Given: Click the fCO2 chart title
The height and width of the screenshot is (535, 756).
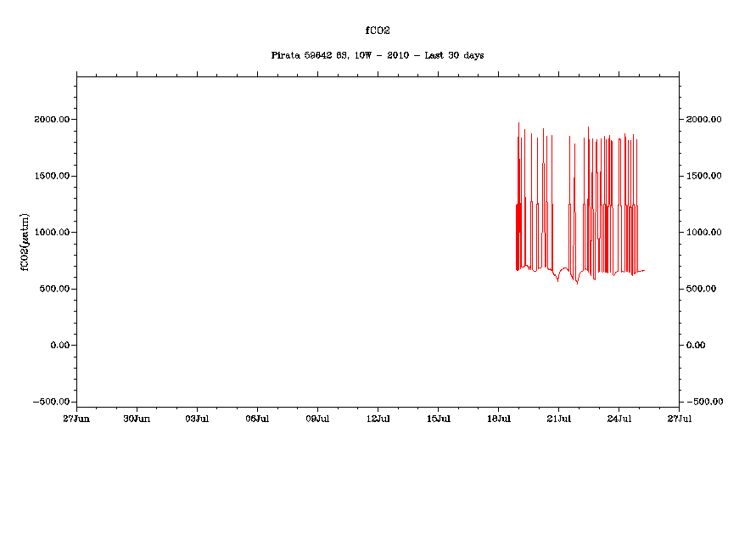Looking at the screenshot, I should tap(377, 30).
